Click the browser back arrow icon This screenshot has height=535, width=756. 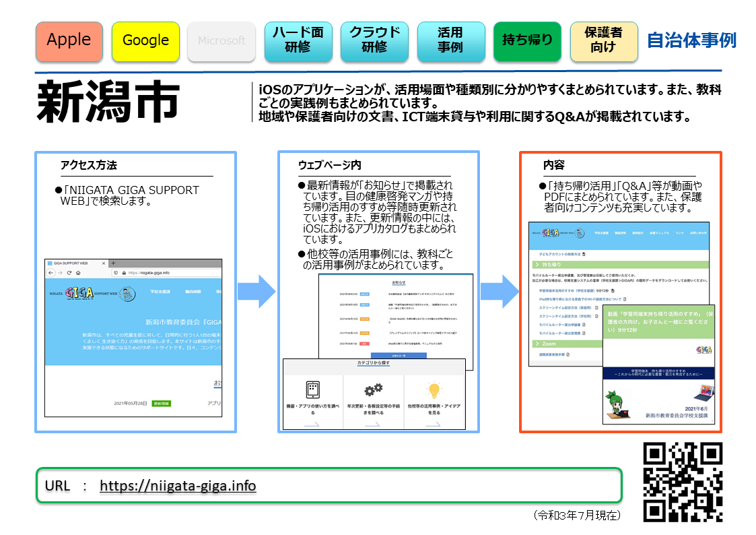coord(50,273)
